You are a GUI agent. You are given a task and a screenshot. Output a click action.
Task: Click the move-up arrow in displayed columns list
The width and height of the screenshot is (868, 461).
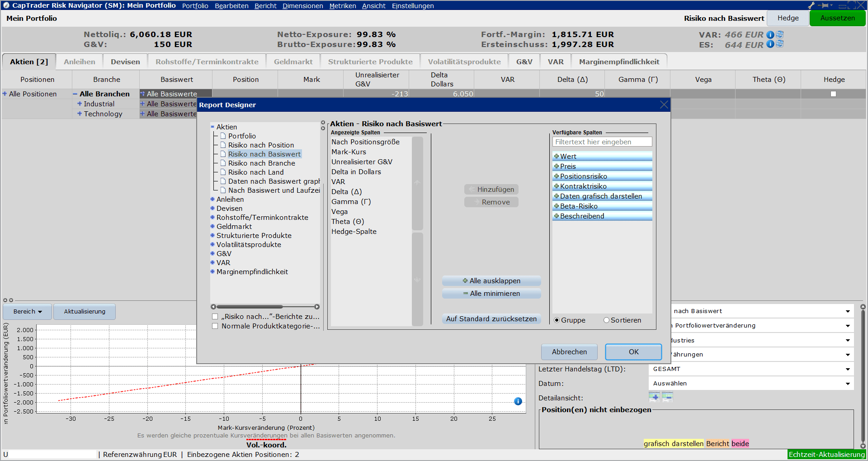pos(417,183)
